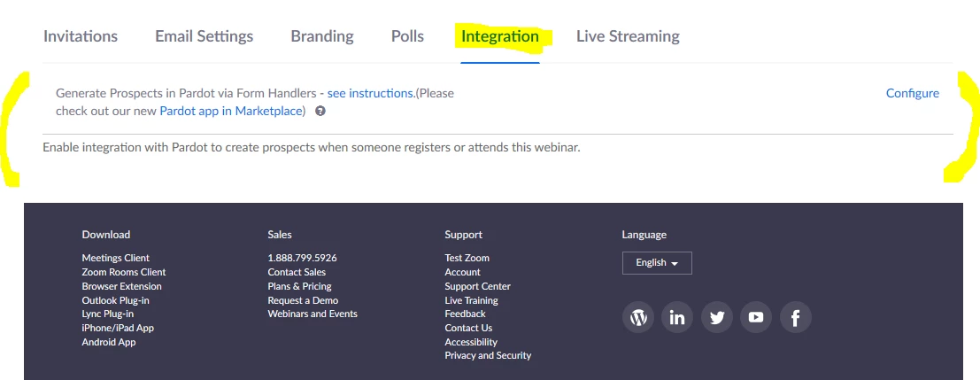The height and width of the screenshot is (380, 980).
Task: Click the Outlook Plug-in link
Action: pos(115,300)
